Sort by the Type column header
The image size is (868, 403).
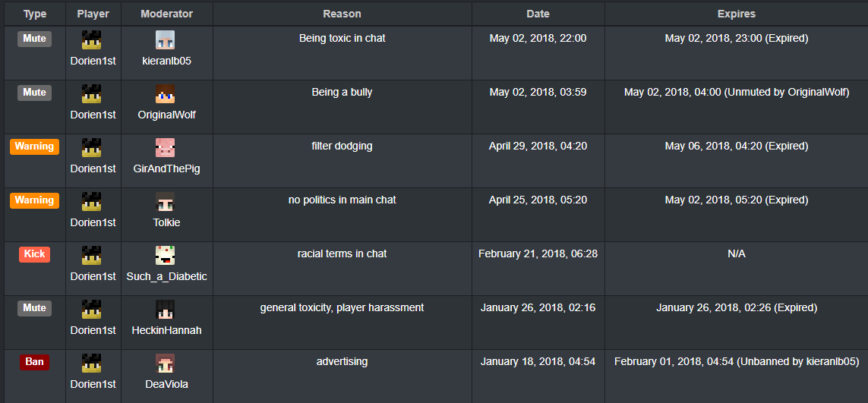tap(35, 14)
